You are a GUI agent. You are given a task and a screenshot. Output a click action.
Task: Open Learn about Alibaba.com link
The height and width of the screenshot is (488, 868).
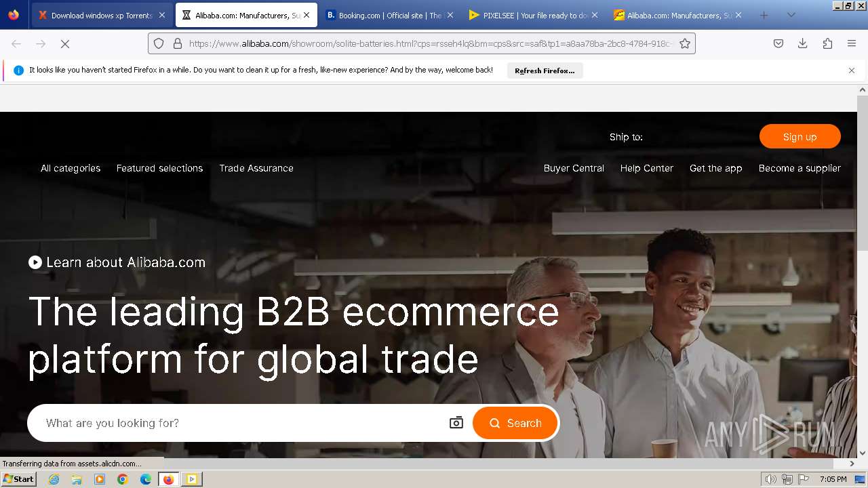coord(125,262)
